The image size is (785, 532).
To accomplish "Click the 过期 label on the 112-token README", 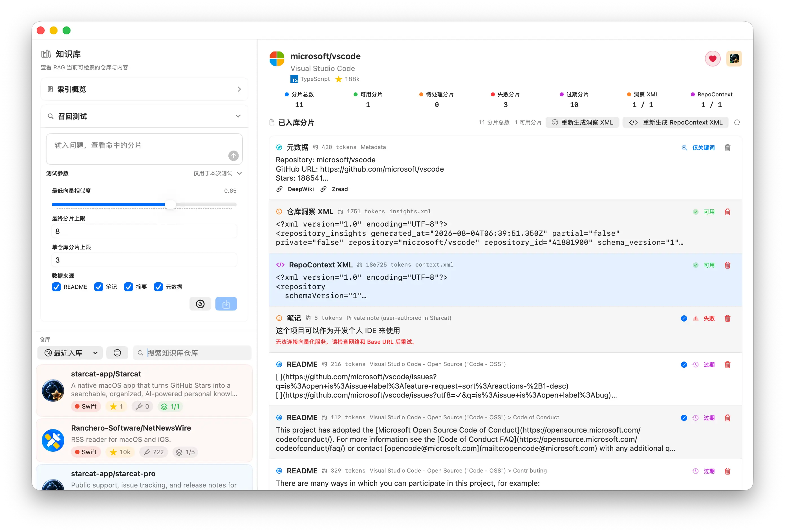I will pos(709,418).
